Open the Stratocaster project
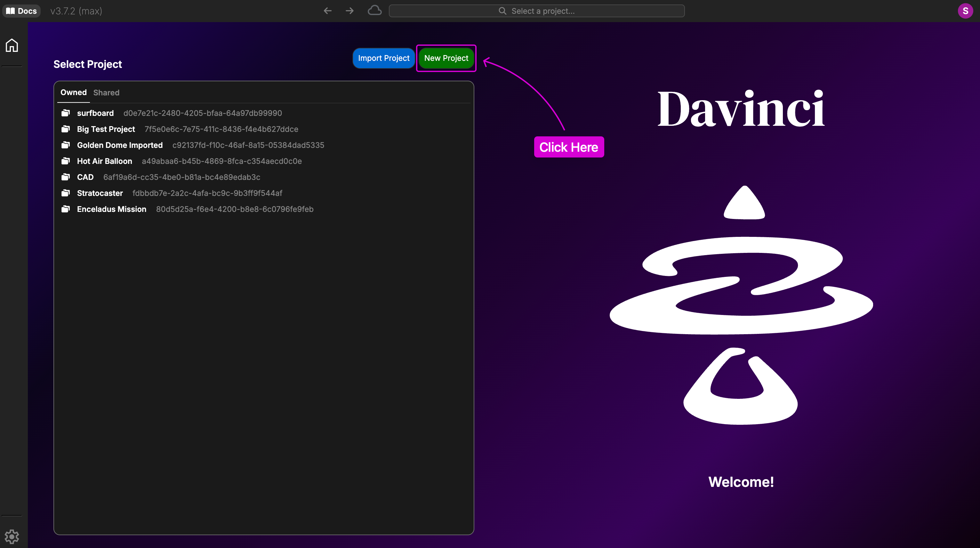Viewport: 980px width, 548px height. point(100,193)
